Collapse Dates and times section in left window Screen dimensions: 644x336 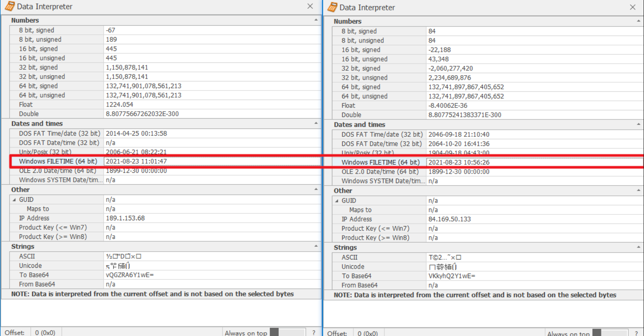[316, 123]
